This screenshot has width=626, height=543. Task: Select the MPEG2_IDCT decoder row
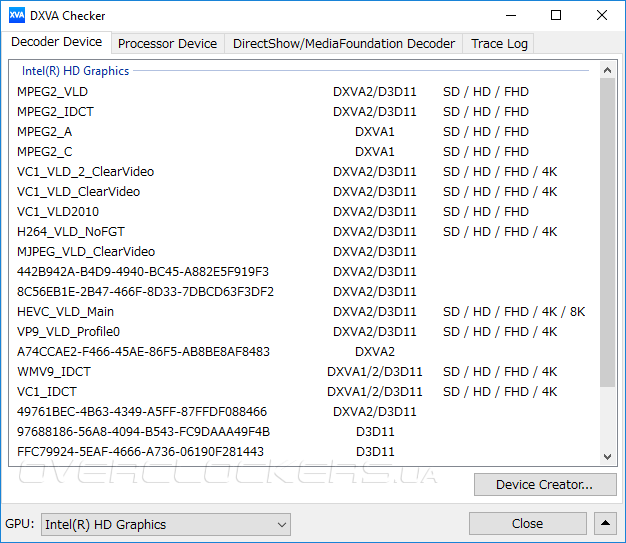pyautogui.click(x=303, y=111)
